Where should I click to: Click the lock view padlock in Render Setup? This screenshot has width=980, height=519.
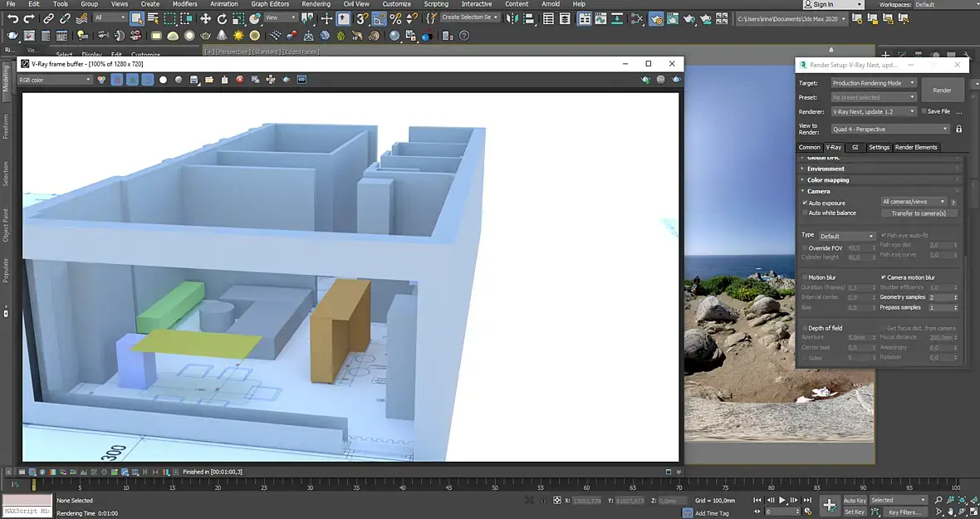tap(958, 129)
